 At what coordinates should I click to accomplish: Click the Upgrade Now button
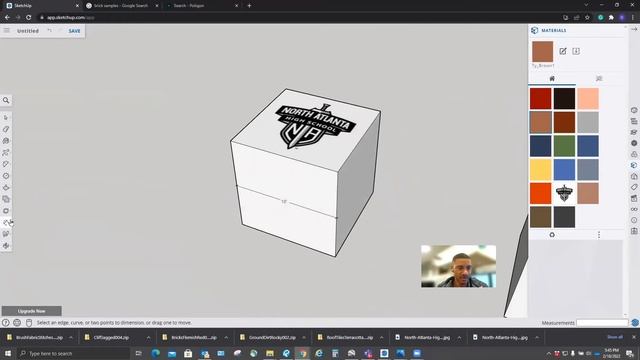[x=31, y=311]
